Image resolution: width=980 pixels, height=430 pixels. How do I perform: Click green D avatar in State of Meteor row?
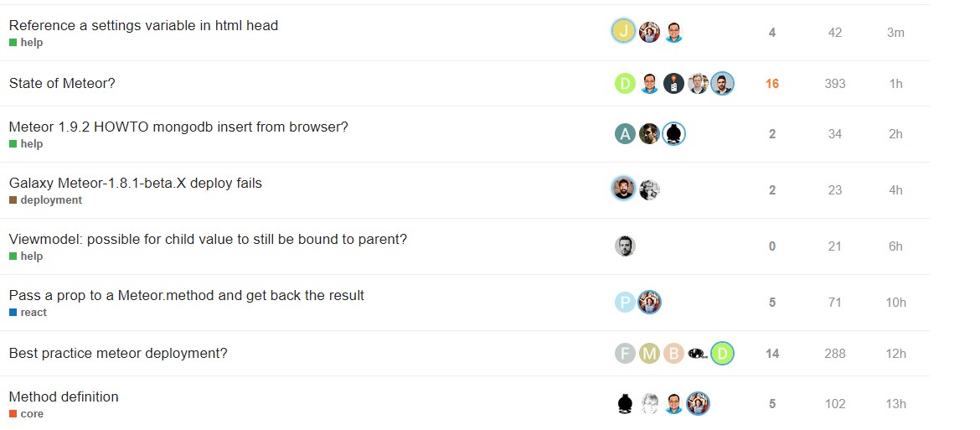(x=625, y=83)
